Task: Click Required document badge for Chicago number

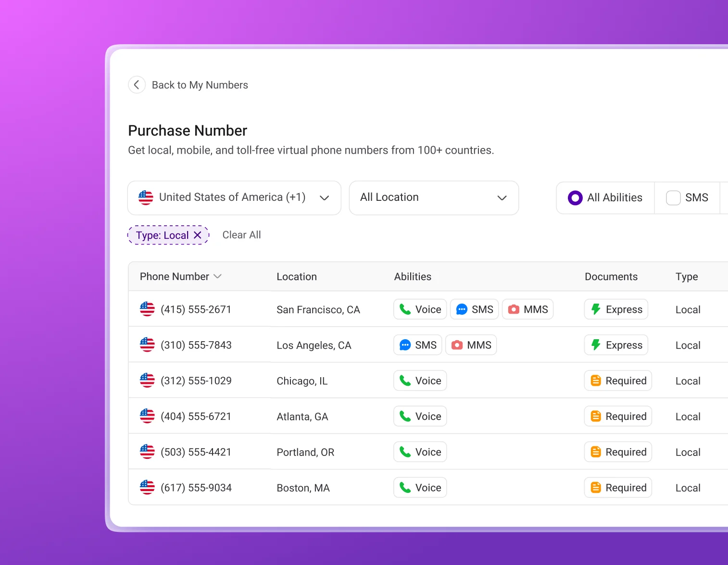Action: point(618,381)
